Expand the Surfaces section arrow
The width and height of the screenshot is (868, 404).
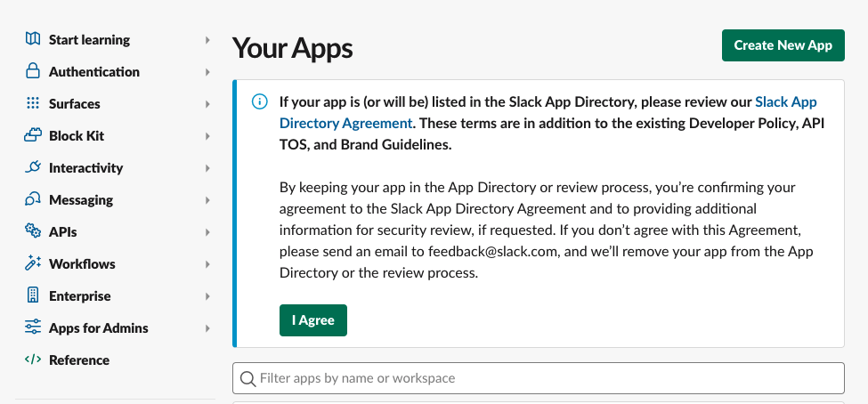[207, 104]
